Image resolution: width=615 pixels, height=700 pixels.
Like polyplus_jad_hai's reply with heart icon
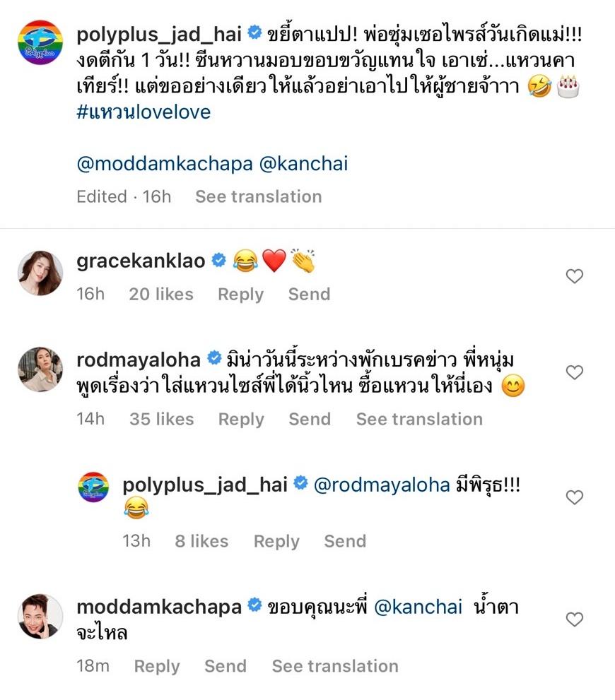[x=575, y=497]
